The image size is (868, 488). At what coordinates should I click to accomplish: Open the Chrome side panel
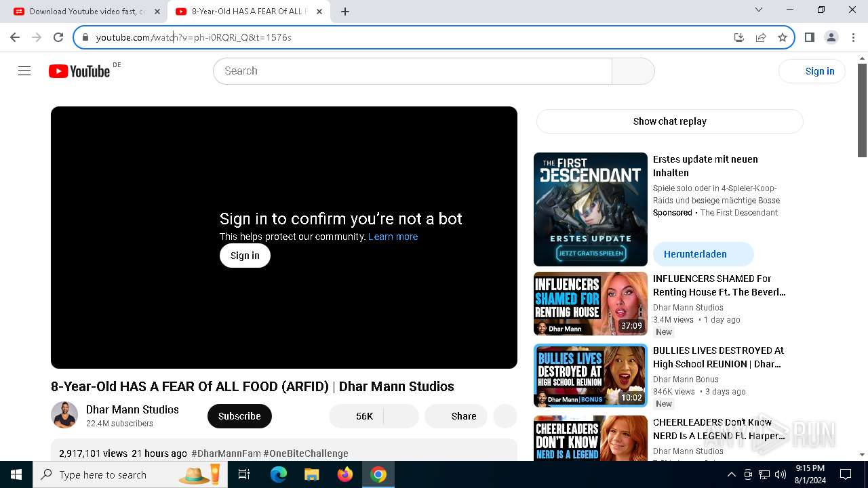[810, 37]
